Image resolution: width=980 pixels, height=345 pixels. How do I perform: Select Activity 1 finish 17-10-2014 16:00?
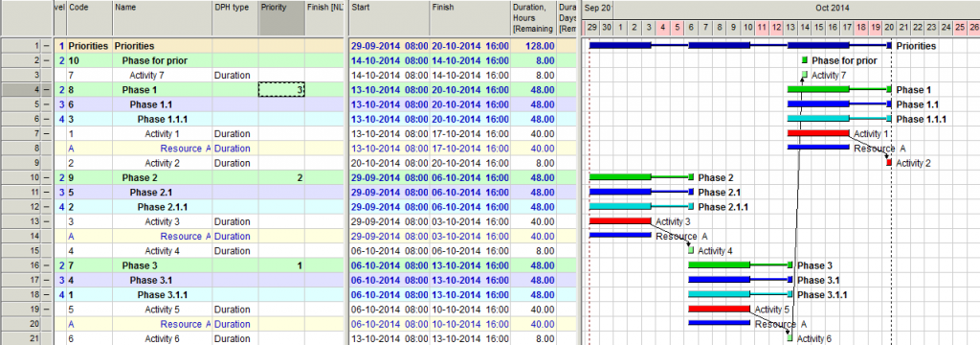469,133
